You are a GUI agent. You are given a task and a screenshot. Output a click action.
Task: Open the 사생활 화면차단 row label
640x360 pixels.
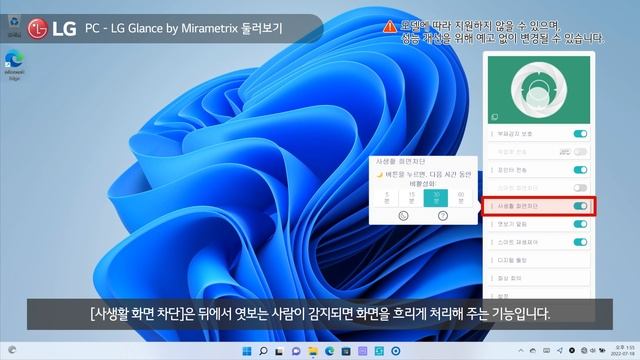[517, 206]
